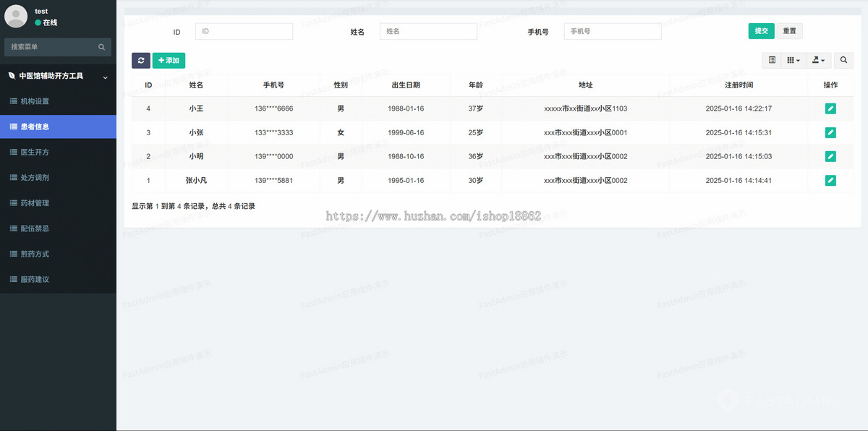This screenshot has height=431, width=868.
Task: Open the 配伍禁忌 sidebar menu item
Action: tap(42, 228)
